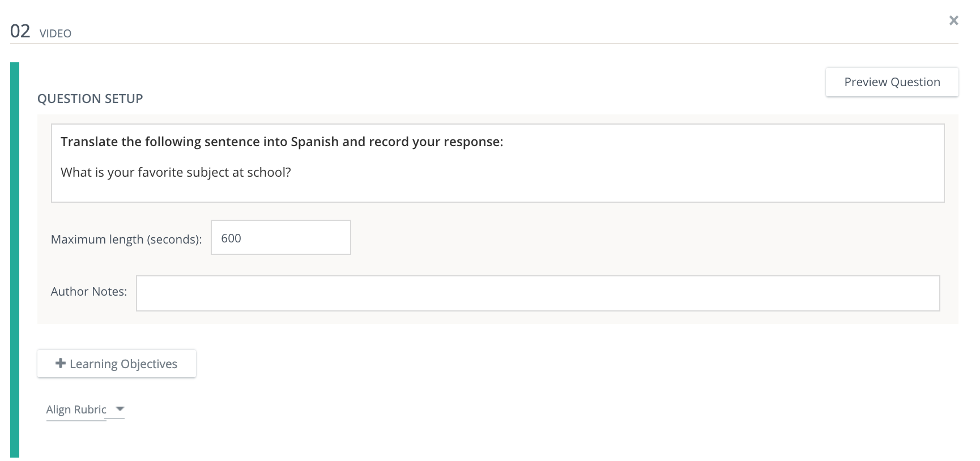This screenshot has height=461, width=980.
Task: Click the green vertical bar on left
Action: [x=15, y=259]
